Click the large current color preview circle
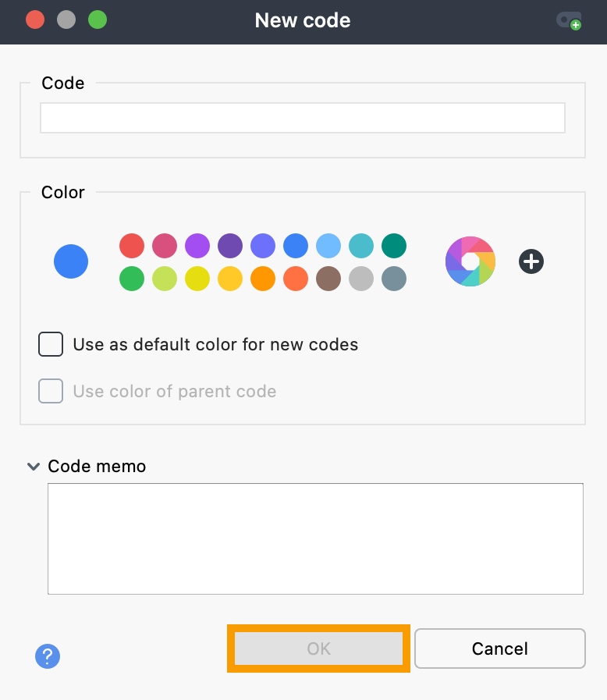The height and width of the screenshot is (700, 607). point(71,261)
